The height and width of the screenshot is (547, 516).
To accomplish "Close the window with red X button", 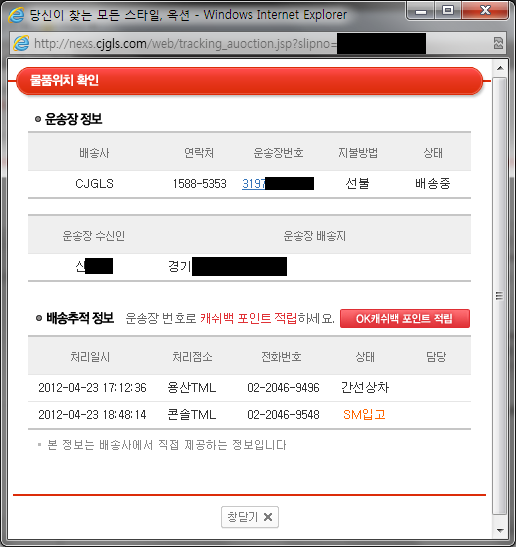I will click(485, 10).
